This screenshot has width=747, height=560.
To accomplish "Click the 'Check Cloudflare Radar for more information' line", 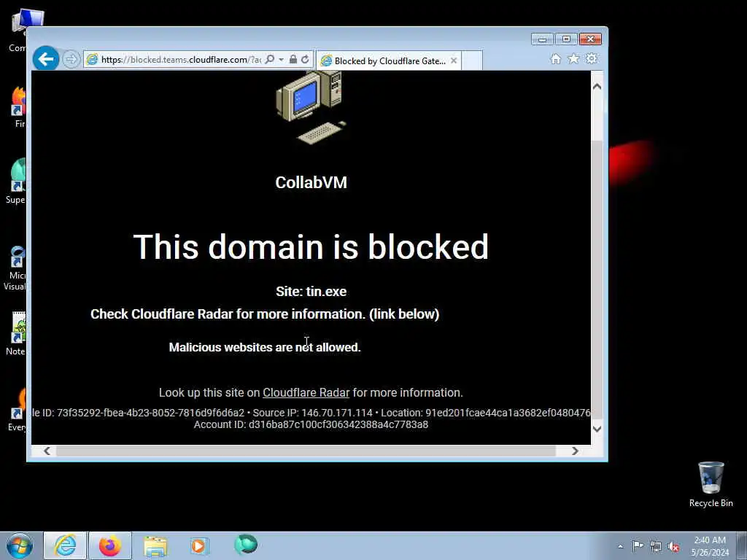I will [x=265, y=314].
